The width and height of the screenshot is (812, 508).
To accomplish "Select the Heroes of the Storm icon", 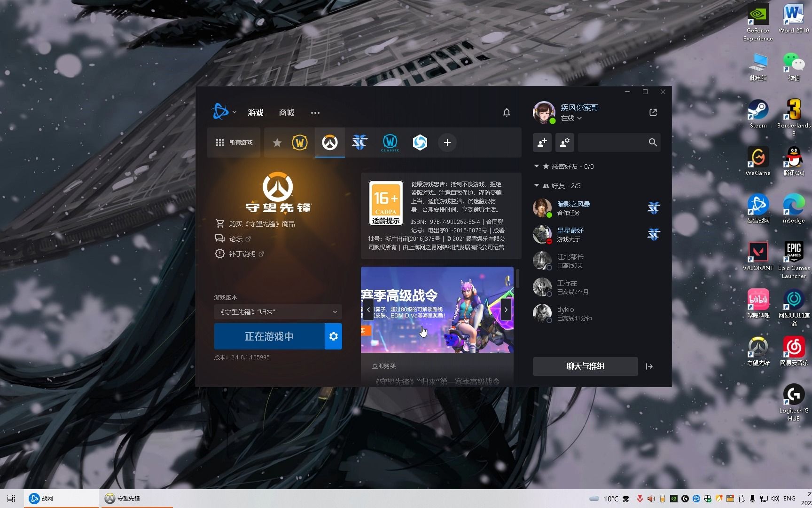I will click(420, 142).
